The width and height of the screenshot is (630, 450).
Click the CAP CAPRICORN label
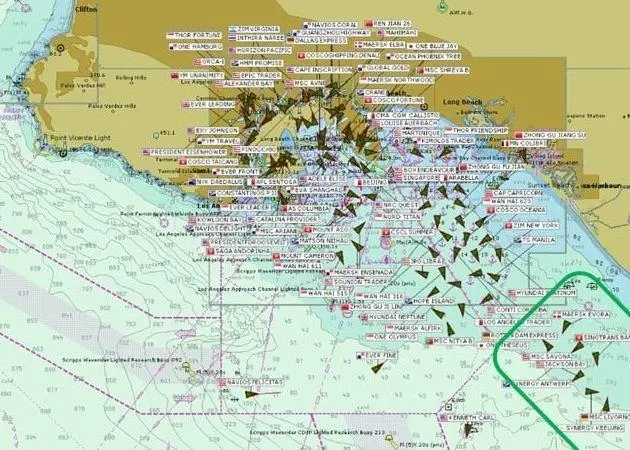[514, 193]
